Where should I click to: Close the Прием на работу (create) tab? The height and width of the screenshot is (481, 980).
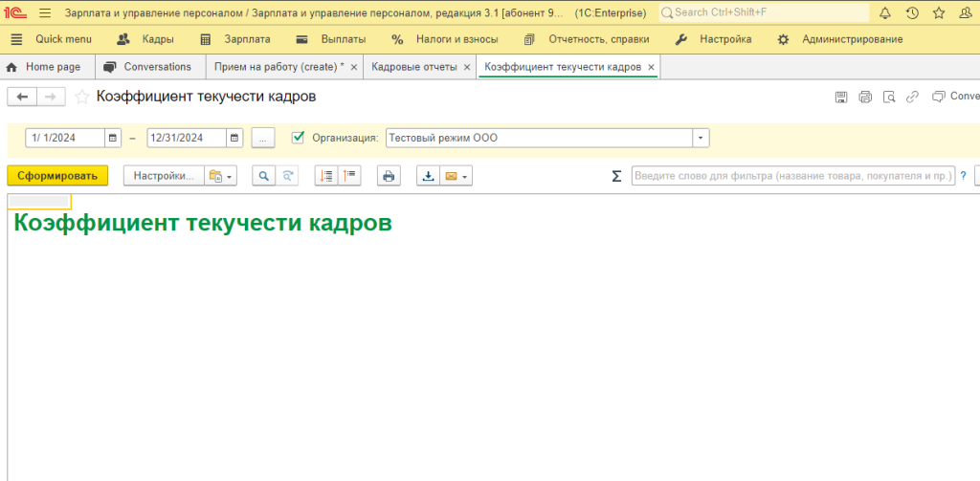[x=354, y=67]
